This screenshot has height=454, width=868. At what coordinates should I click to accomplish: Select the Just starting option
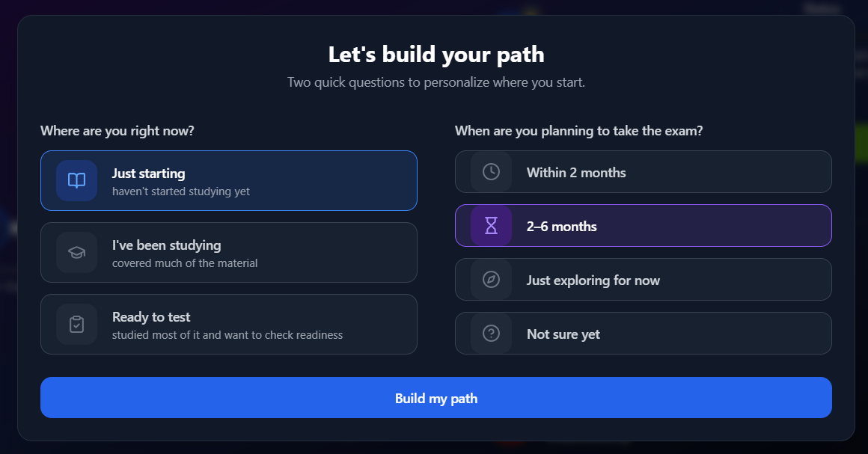[229, 180]
